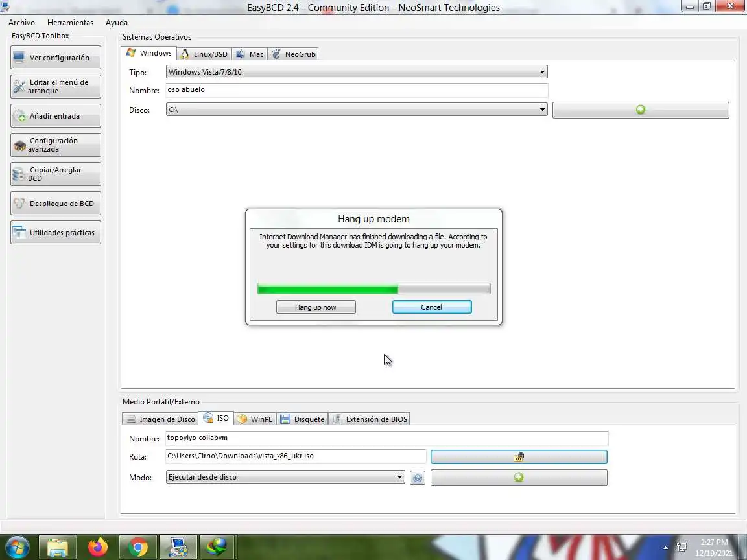Select the ISO tab

coord(216,418)
